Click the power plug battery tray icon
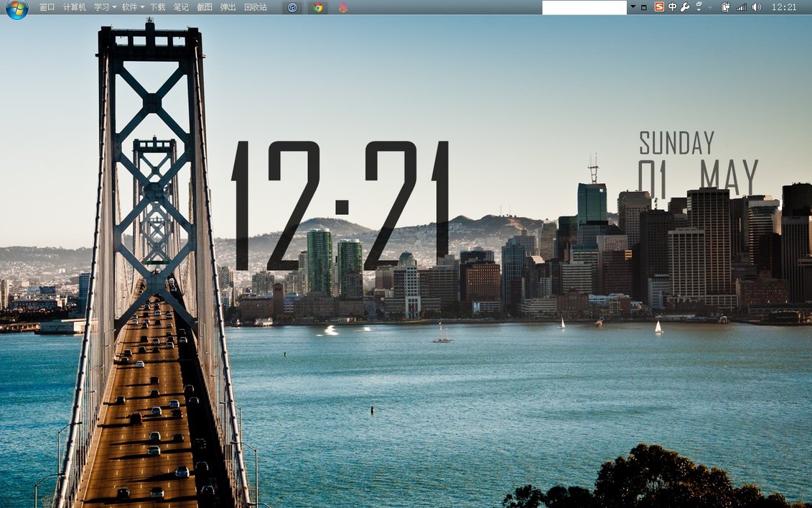This screenshot has width=812, height=508. pos(726,7)
